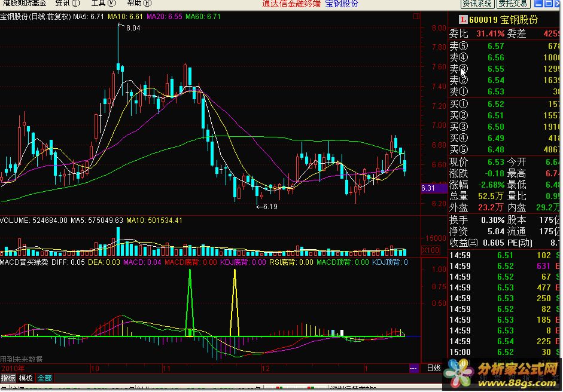Select the month 10 marker on time axis
Image resolution: width=563 pixels, height=392 pixels.
[x=95, y=369]
